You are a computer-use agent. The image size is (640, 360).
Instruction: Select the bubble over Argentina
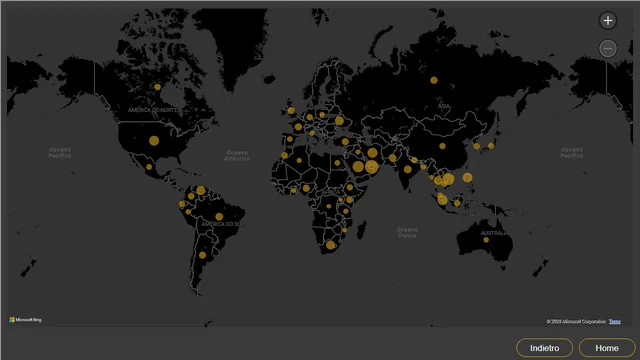[202, 255]
